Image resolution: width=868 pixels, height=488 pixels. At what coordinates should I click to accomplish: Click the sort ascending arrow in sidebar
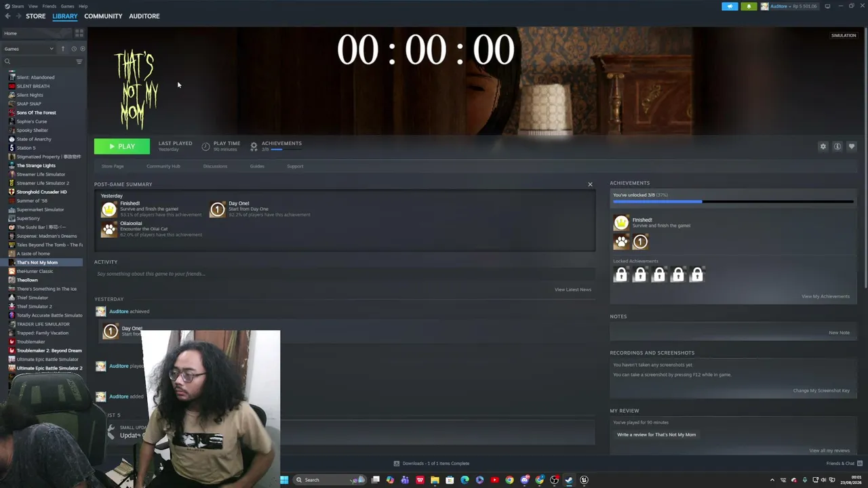(x=63, y=49)
